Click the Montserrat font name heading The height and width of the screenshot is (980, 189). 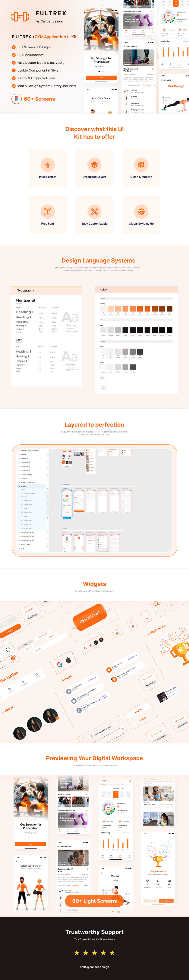(x=25, y=301)
